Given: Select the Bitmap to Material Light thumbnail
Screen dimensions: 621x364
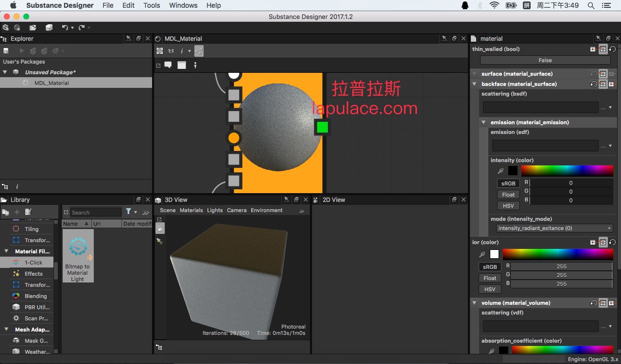Looking at the screenshot, I should pyautogui.click(x=78, y=256).
